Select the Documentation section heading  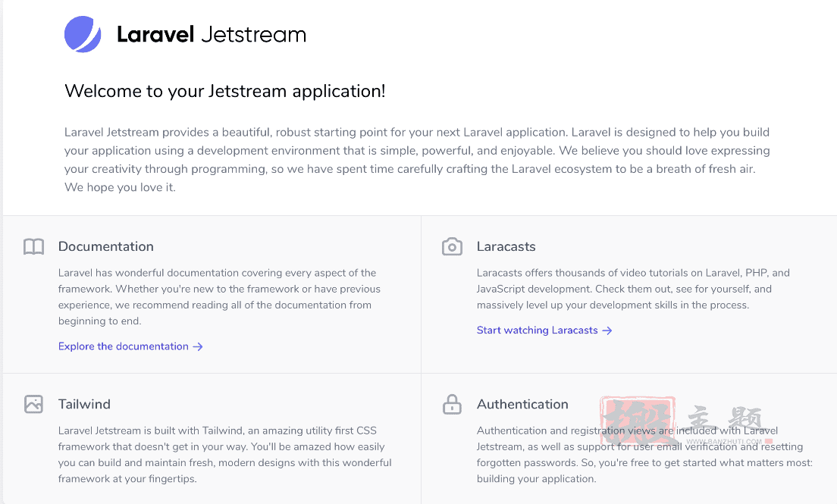[x=105, y=246]
